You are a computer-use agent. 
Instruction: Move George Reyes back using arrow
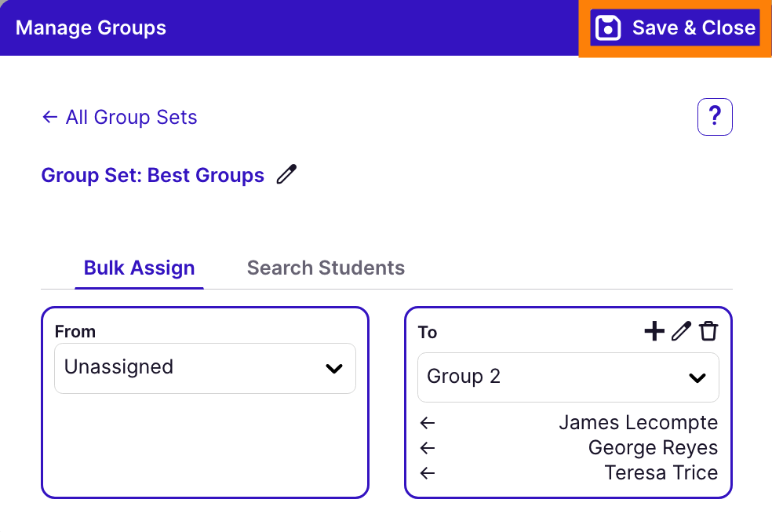[428, 448]
